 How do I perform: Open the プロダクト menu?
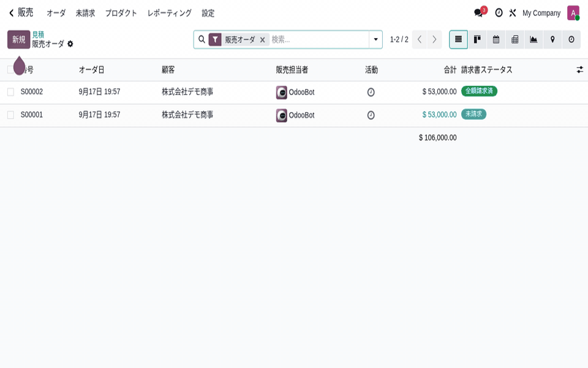coord(121,13)
